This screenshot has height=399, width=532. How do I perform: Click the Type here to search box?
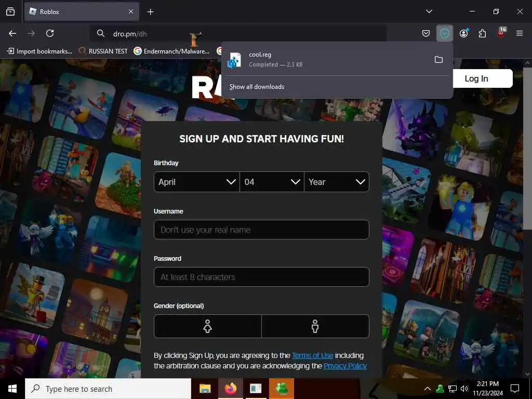[108, 389]
